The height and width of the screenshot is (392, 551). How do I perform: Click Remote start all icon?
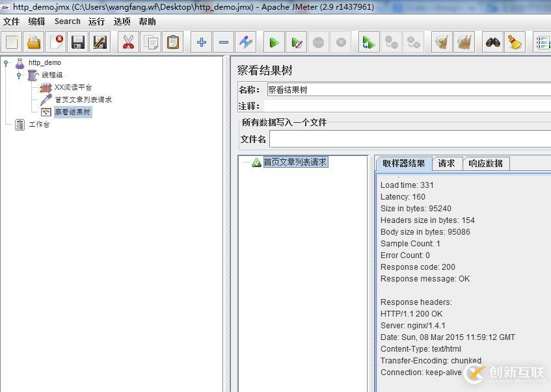(369, 42)
